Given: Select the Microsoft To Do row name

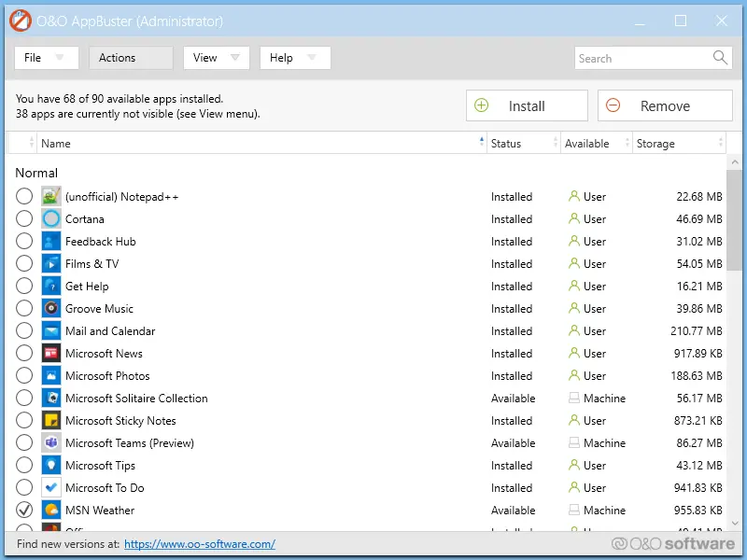Looking at the screenshot, I should pos(105,487).
